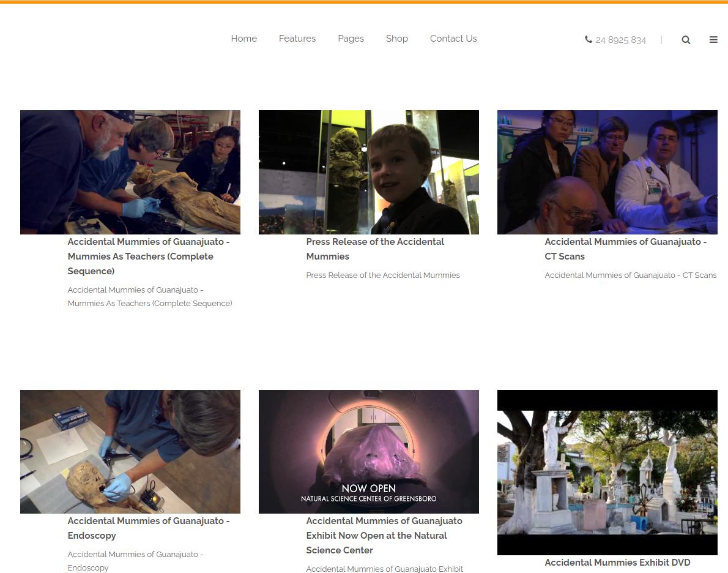Click title Accidental Mummies Exhibit DVD
Screen dimensions: 728x573
pos(617,563)
